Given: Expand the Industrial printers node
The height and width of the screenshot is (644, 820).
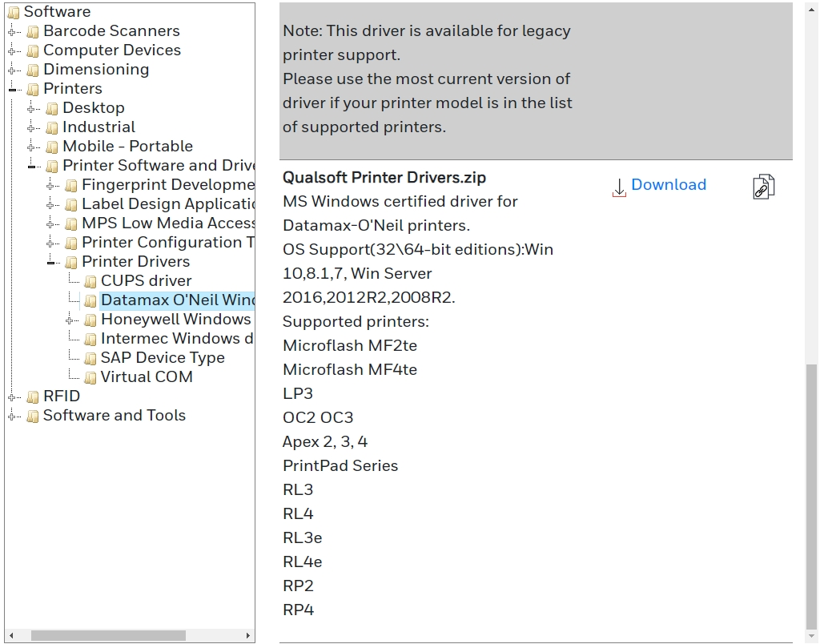Looking at the screenshot, I should 31,128.
